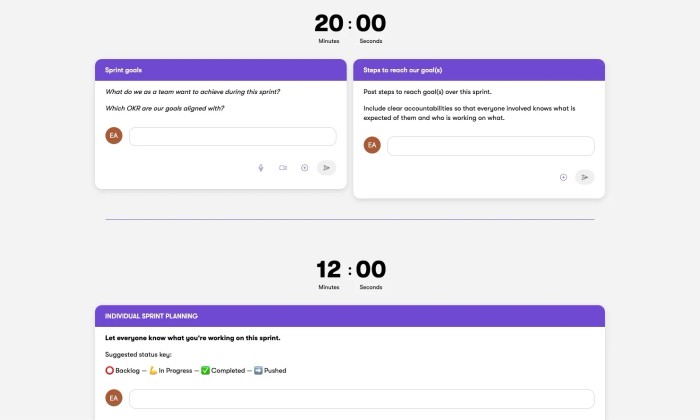Click plus circle icon in Sprint goals card
Image resolution: width=700 pixels, height=420 pixels.
(304, 168)
